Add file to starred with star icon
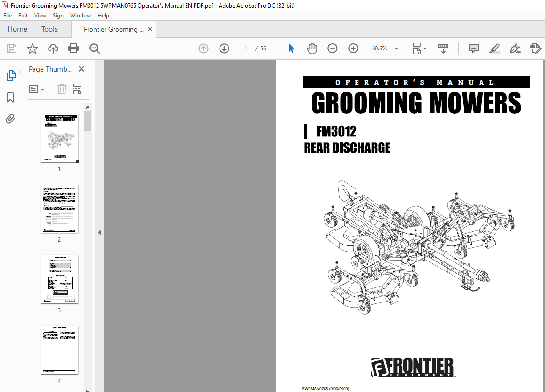Image resolution: width=545 pixels, height=392 pixels. (33, 49)
